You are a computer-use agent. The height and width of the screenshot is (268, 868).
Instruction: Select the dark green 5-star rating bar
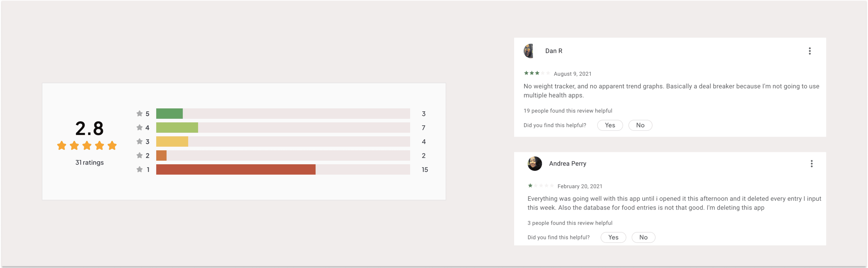169,114
